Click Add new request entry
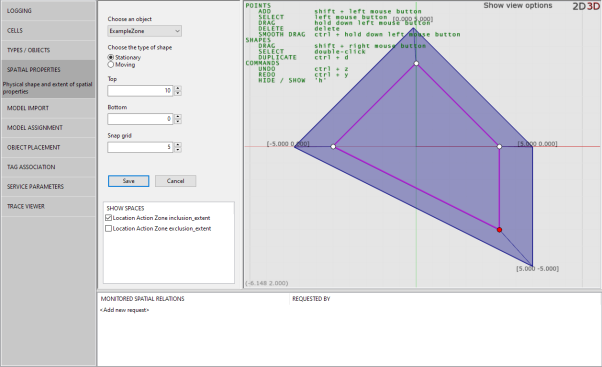The height and width of the screenshot is (367, 602). pyautogui.click(x=124, y=310)
